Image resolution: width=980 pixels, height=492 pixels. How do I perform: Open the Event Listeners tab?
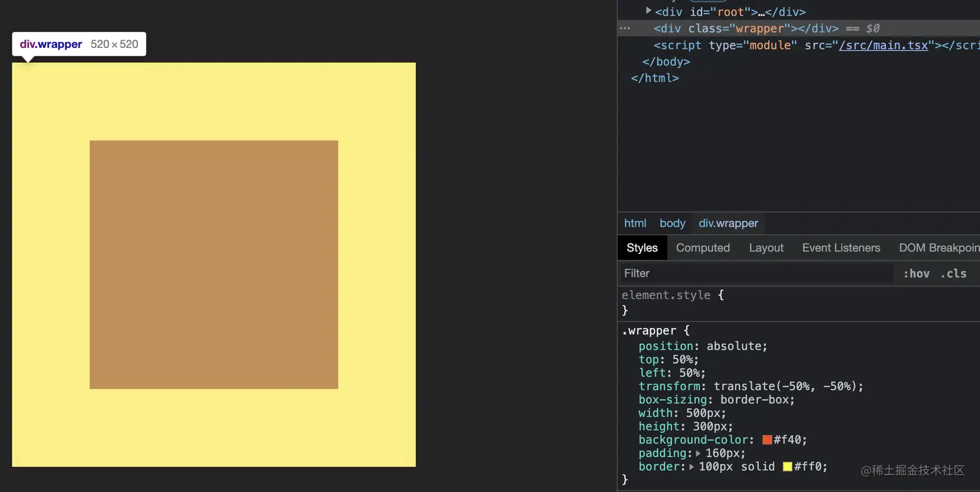click(841, 248)
